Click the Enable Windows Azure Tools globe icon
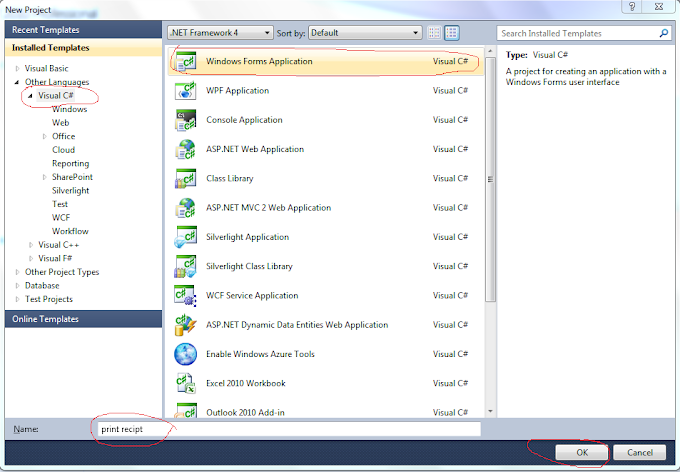Viewport: 680px width, 472px height. tap(186, 354)
